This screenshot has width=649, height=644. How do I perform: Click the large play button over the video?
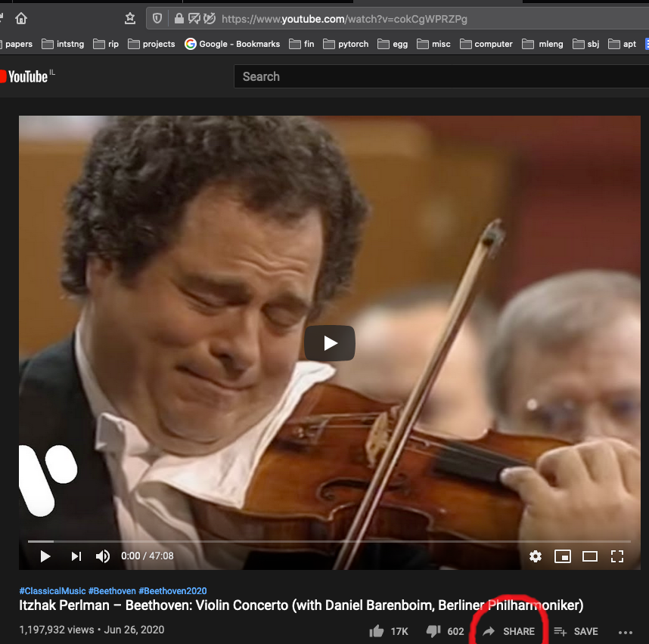pyautogui.click(x=330, y=343)
